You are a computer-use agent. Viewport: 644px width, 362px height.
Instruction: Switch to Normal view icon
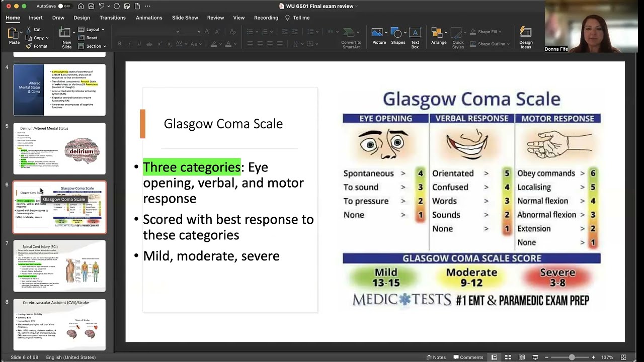(x=495, y=357)
